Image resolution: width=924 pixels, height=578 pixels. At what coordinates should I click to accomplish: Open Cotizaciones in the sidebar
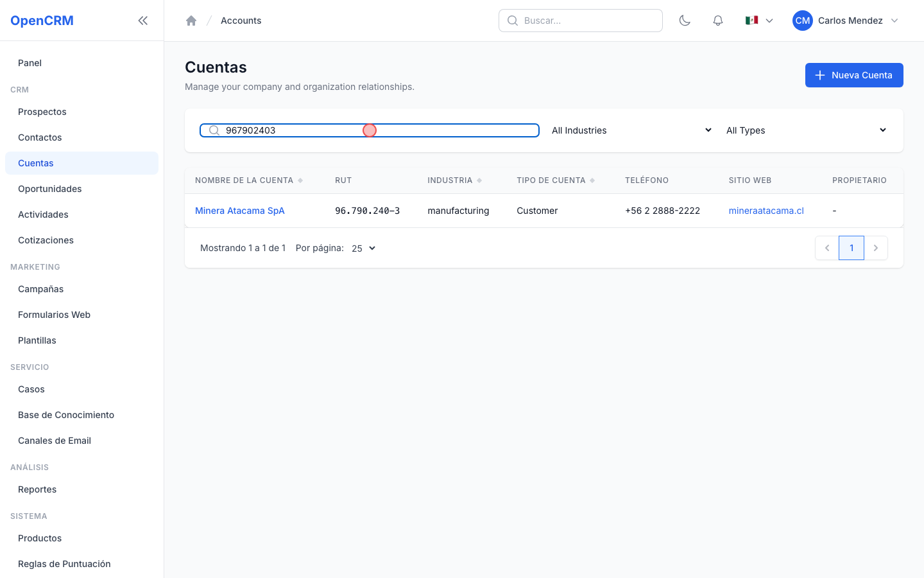click(x=81, y=240)
